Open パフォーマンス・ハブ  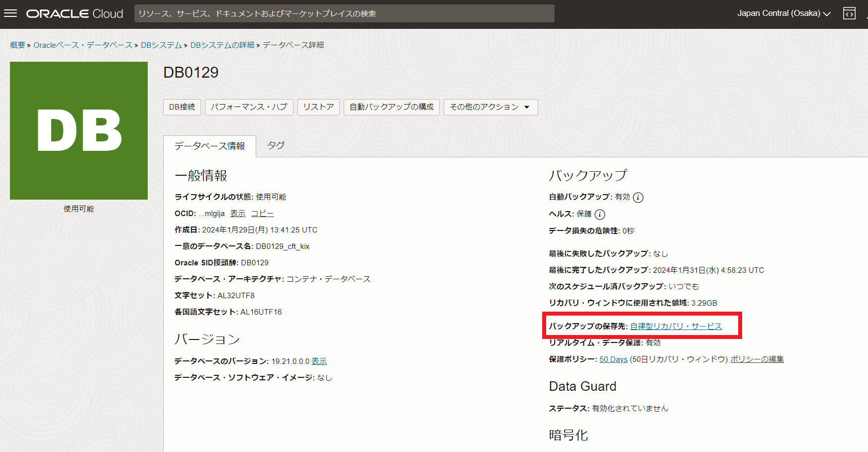pyautogui.click(x=249, y=107)
